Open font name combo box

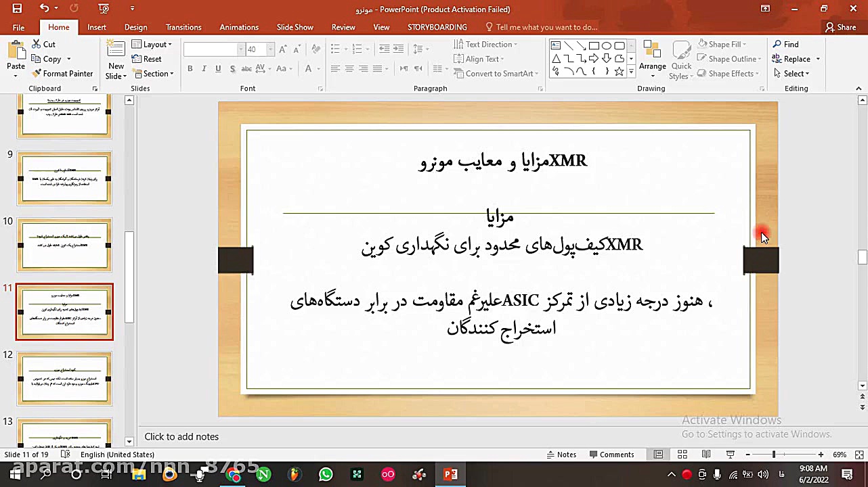(213, 49)
